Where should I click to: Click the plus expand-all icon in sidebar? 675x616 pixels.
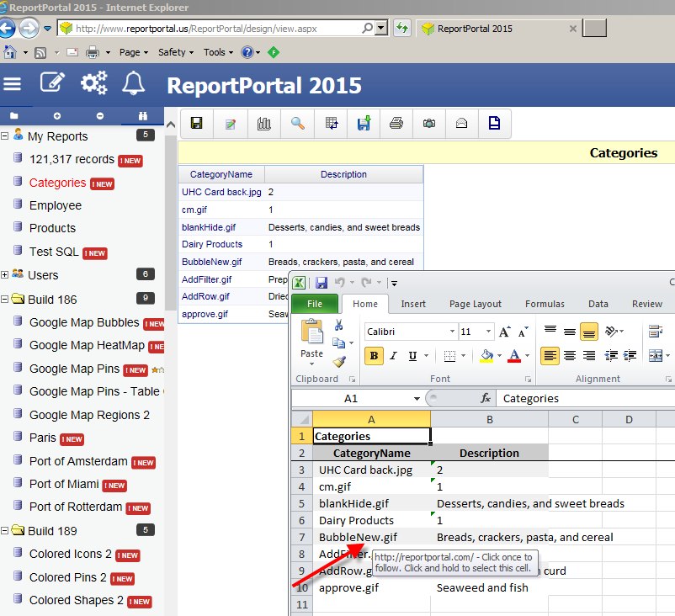[x=57, y=116]
